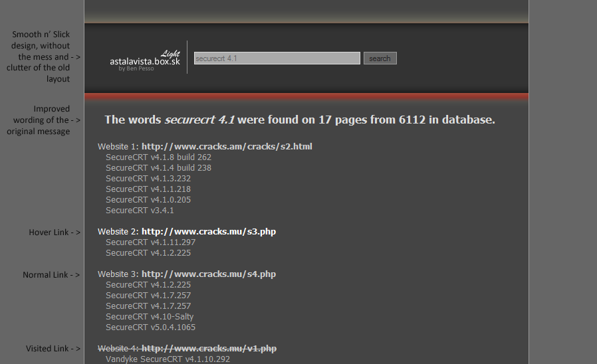The image size is (597, 364).
Task: Focus the securecrt 4.1 search field
Action: (277, 58)
